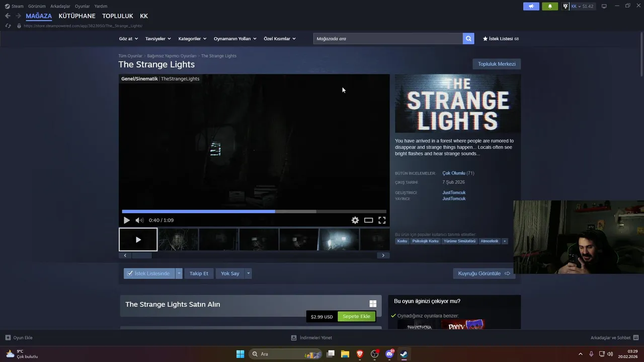Open İndirmeleri Yönet downloads

pyautogui.click(x=312, y=338)
